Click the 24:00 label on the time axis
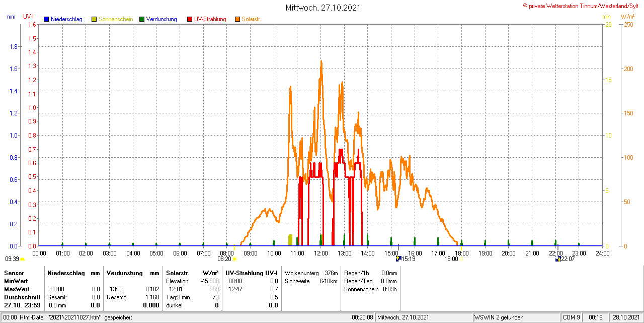This screenshot has height=323, width=644. (x=602, y=253)
